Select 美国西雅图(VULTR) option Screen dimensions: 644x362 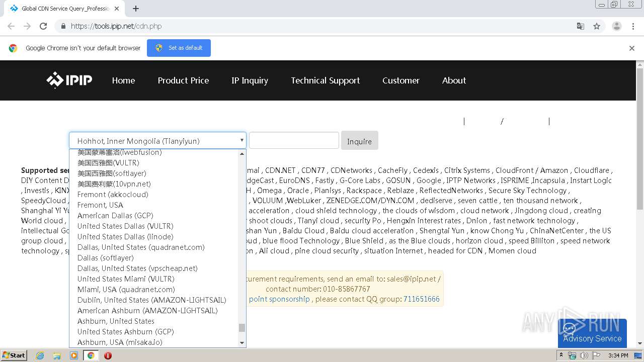click(154, 163)
